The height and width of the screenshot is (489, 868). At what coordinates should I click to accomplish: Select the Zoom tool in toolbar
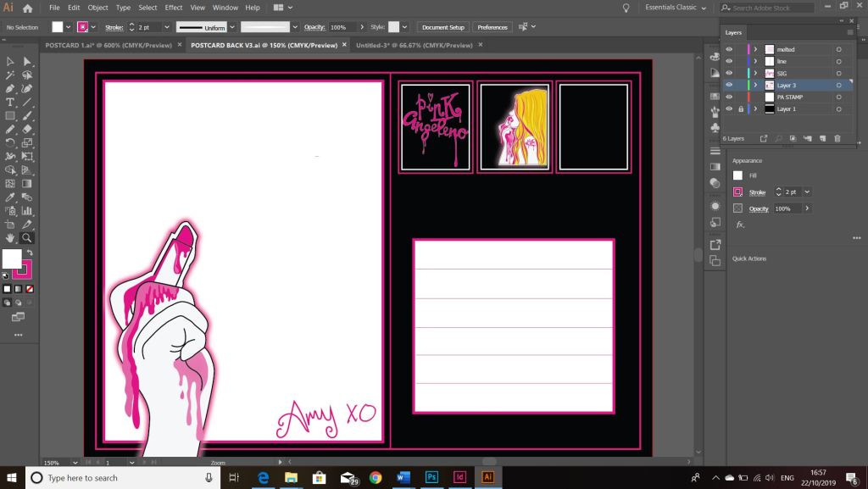click(x=27, y=237)
